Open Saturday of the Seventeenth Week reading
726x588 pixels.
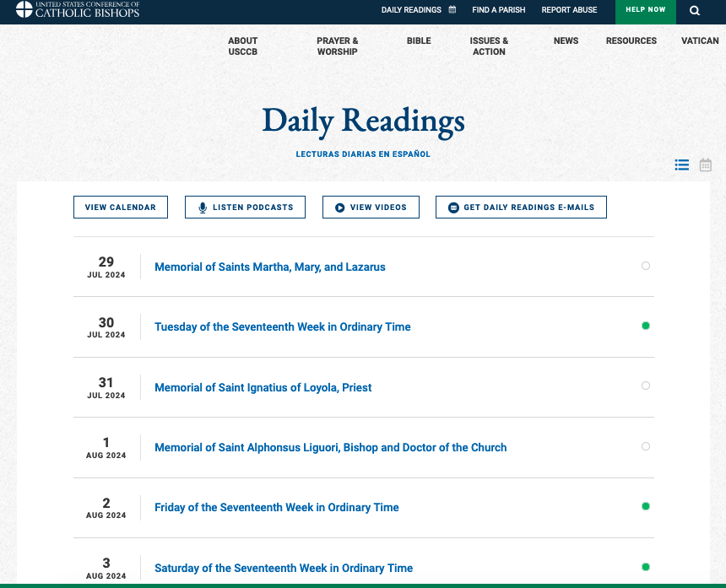pos(284,568)
